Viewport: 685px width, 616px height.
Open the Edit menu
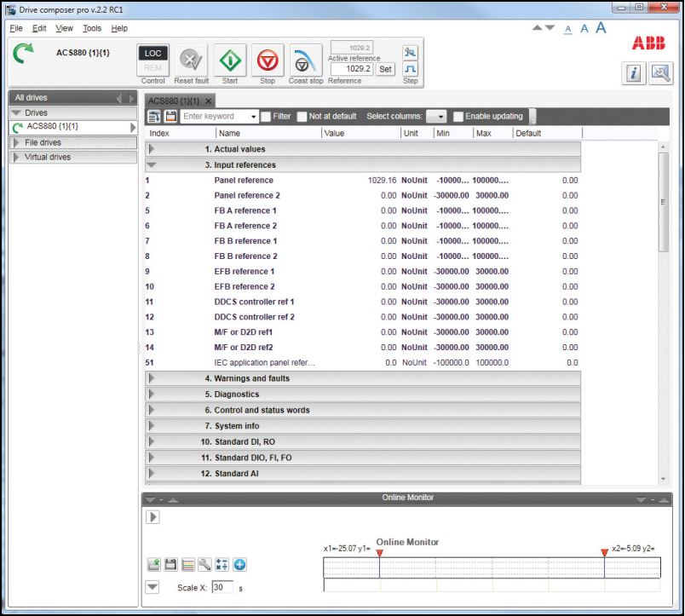pos(39,28)
